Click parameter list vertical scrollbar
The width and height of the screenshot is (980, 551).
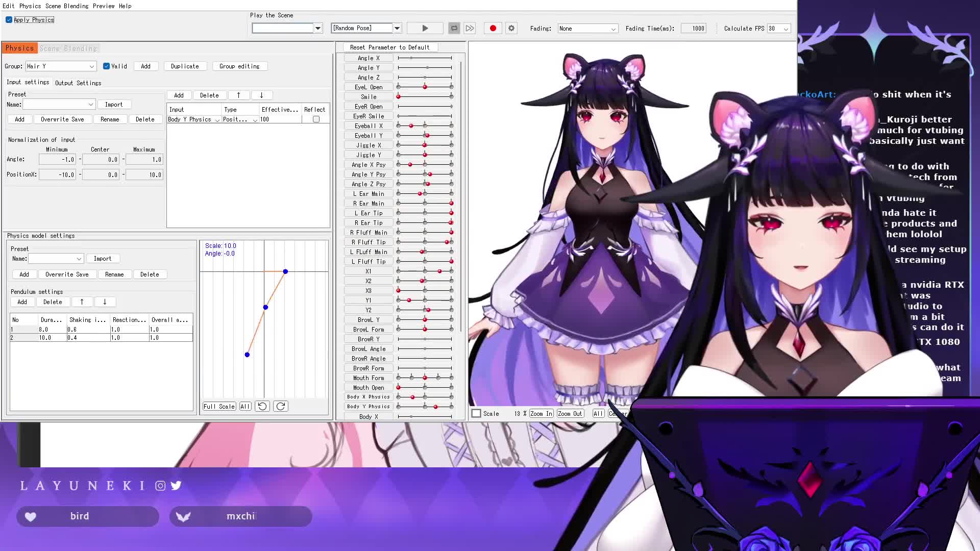[461, 196]
